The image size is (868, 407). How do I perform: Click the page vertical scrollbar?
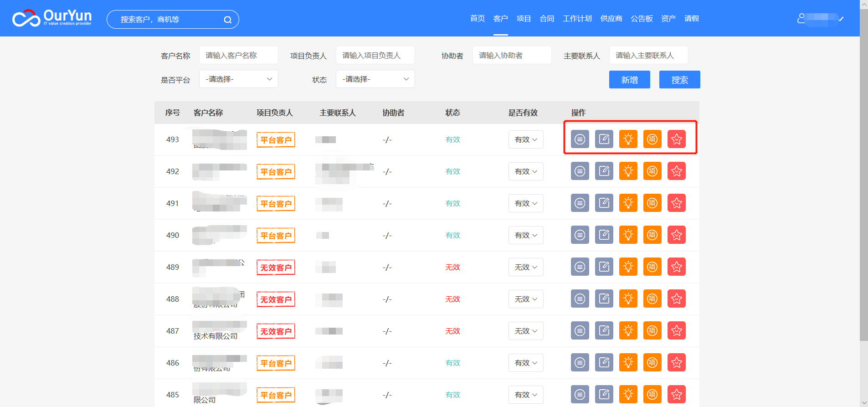[864, 175]
